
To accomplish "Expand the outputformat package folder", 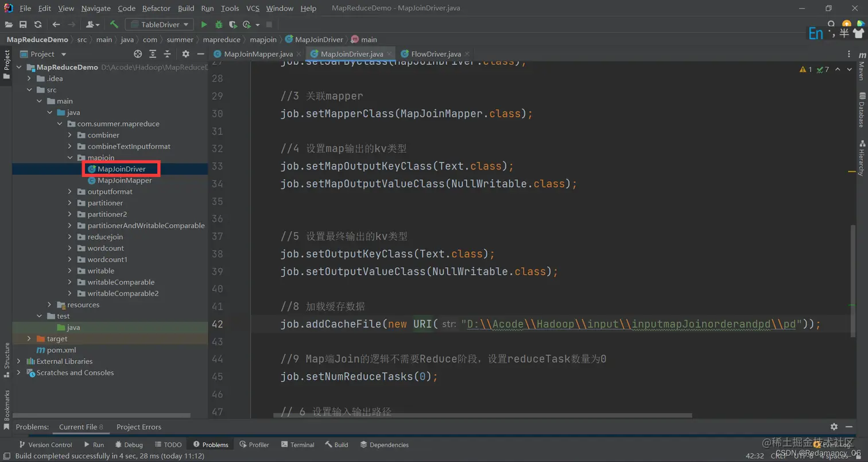I will tap(69, 191).
